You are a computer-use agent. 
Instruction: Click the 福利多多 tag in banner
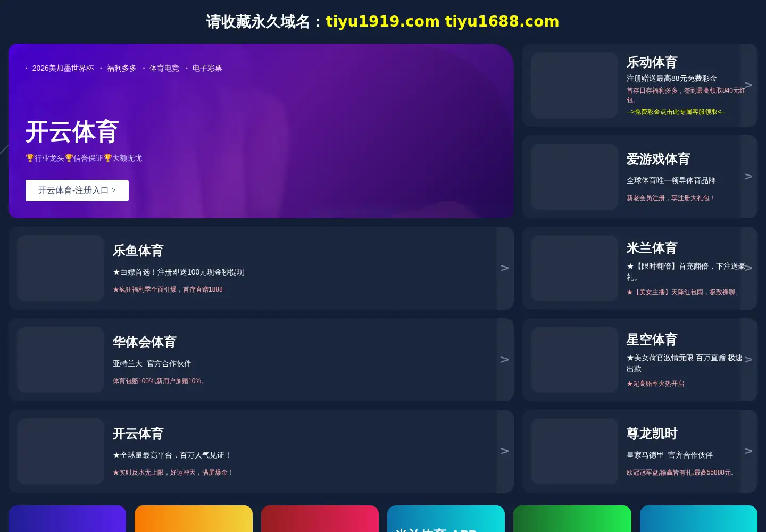(121, 68)
